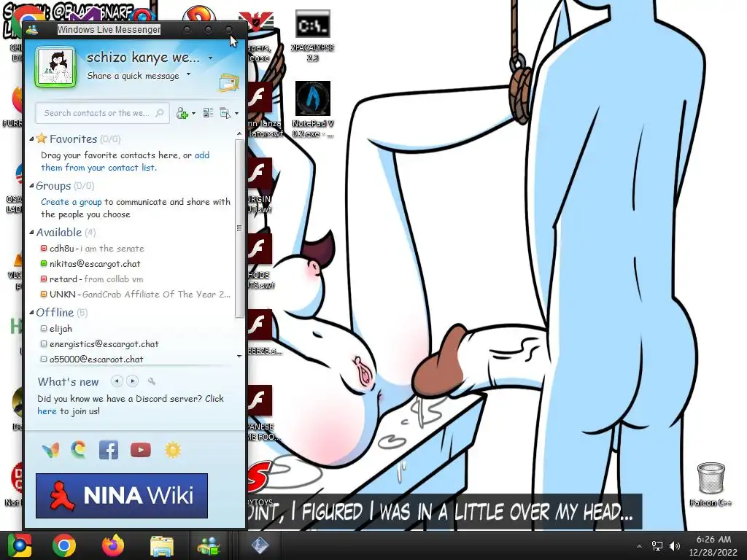Click the MSN butterfly icon at the bottom
This screenshot has width=747, height=560.
pos(50,450)
